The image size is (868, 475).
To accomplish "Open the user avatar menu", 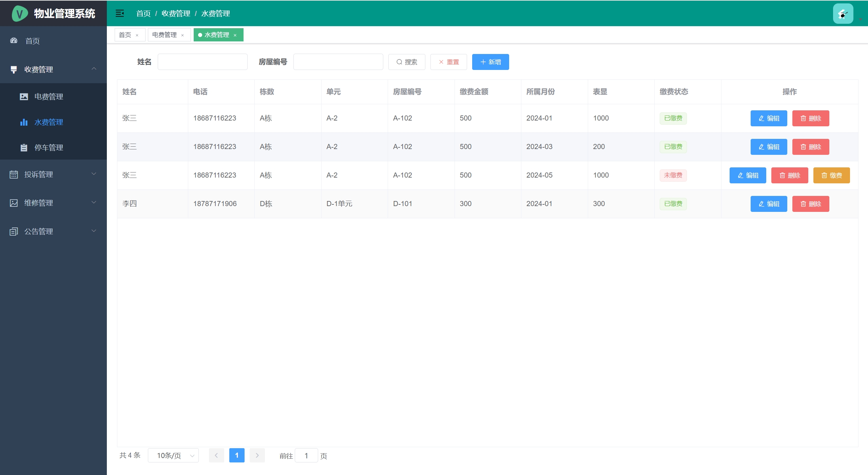I will click(843, 14).
